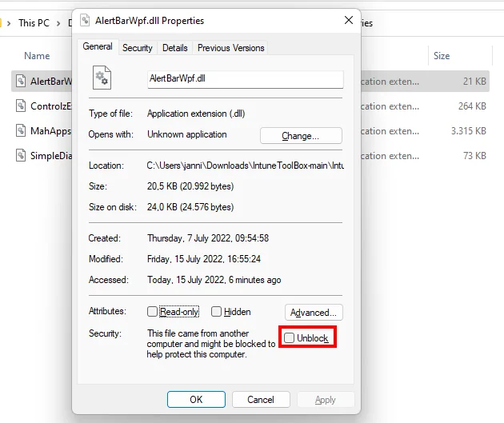Image resolution: width=504 pixels, height=423 pixels.
Task: Switch to the Security tab
Action: pyautogui.click(x=138, y=48)
